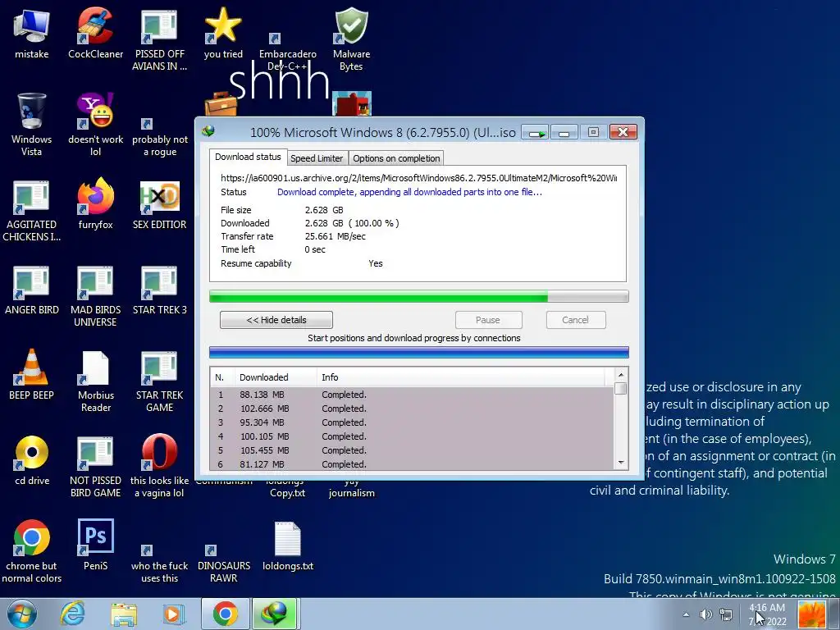Click connections list scroll up arrow
This screenshot has width=840, height=630.
point(621,374)
